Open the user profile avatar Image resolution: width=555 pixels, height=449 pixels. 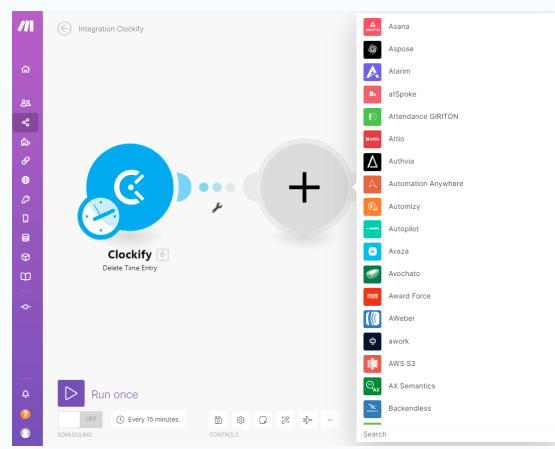[25, 433]
